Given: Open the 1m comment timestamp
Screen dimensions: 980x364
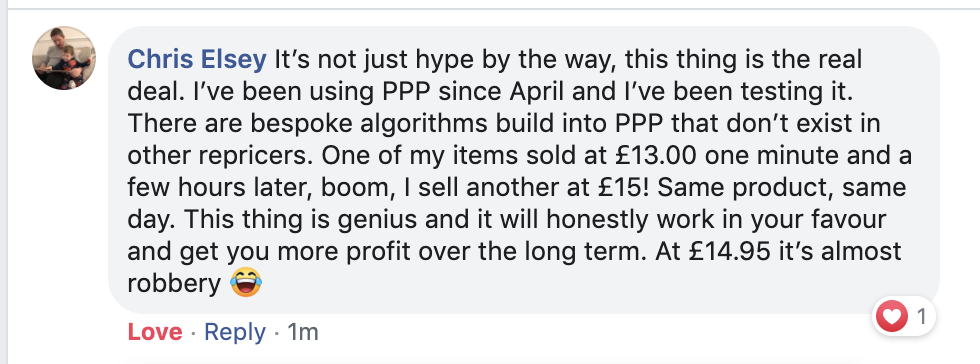Looking at the screenshot, I should click(302, 332).
